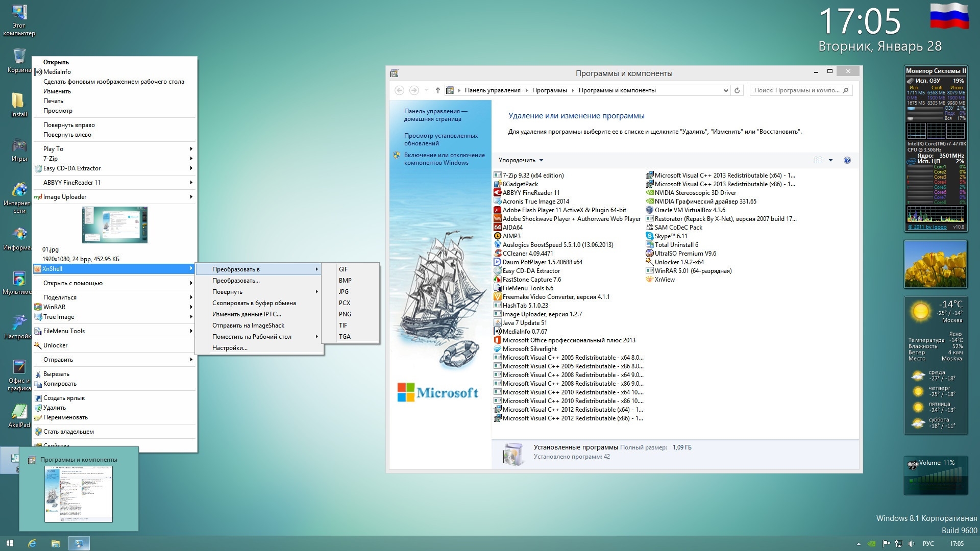The height and width of the screenshot is (551, 980).
Task: Click the Start button on taskbar
Action: tap(10, 543)
